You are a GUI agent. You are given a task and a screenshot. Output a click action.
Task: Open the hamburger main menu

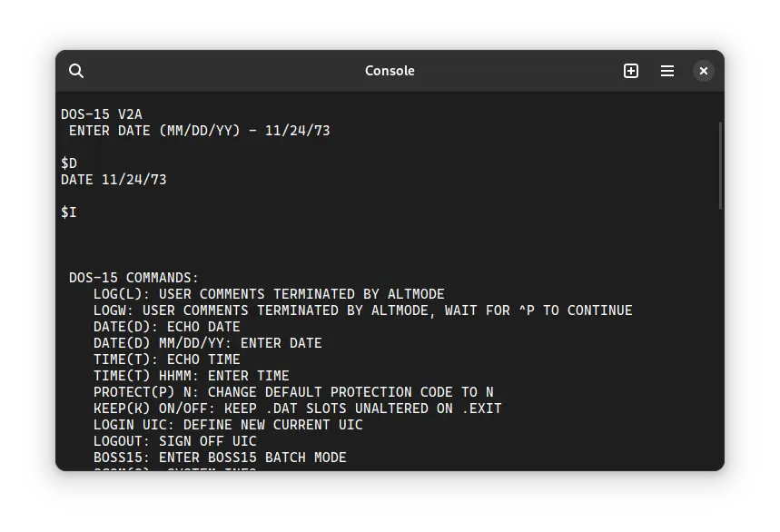point(667,71)
